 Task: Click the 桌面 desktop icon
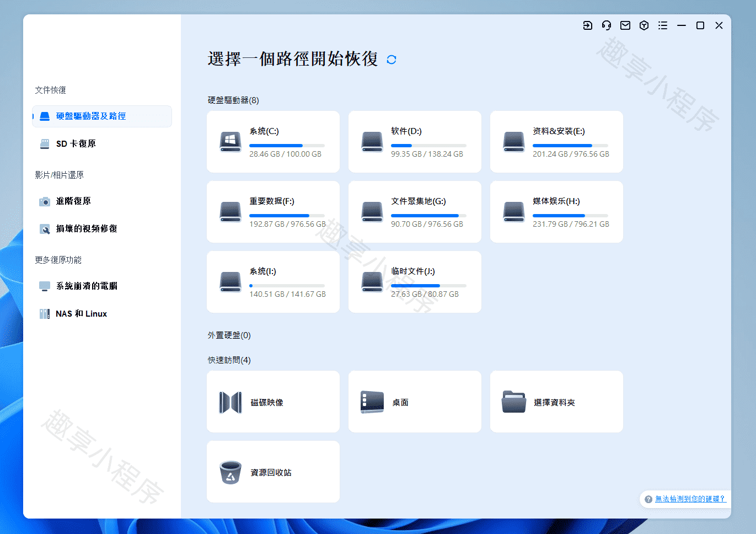coord(372,403)
